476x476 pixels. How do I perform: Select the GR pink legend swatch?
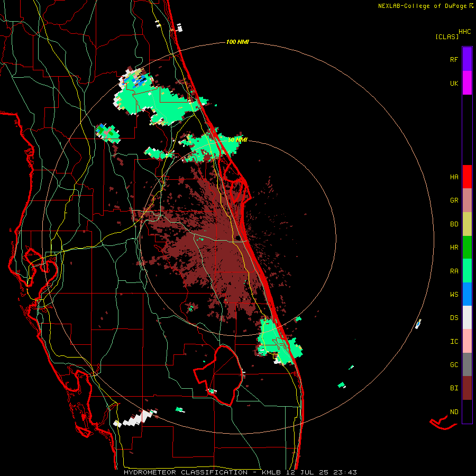[x=467, y=200]
